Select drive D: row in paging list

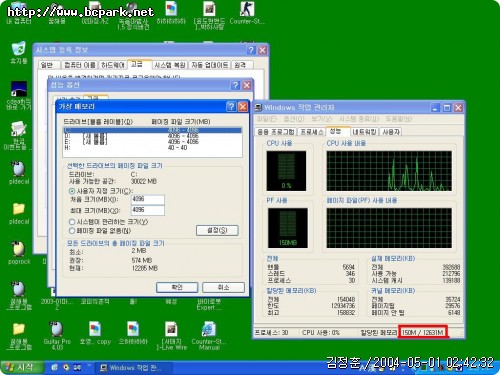pos(152,136)
